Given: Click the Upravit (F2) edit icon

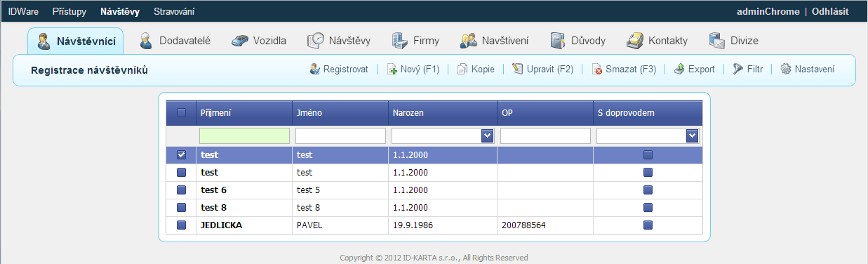Looking at the screenshot, I should coord(518,70).
